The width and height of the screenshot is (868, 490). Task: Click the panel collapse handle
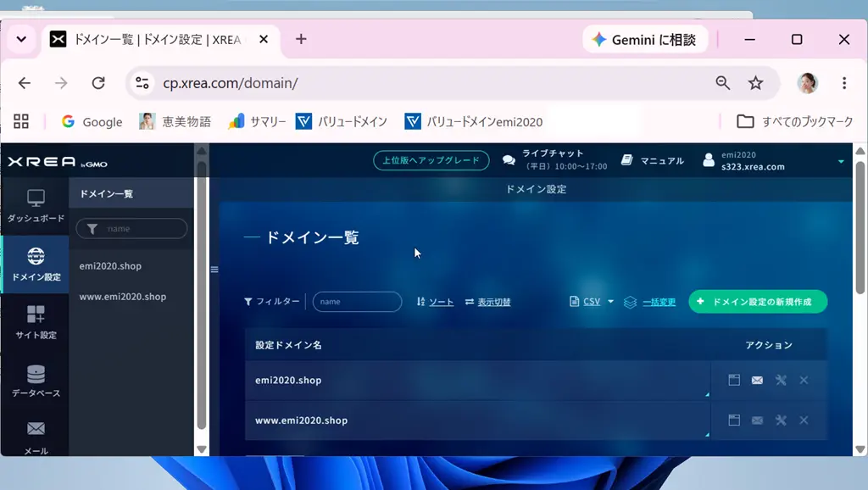[x=214, y=270]
